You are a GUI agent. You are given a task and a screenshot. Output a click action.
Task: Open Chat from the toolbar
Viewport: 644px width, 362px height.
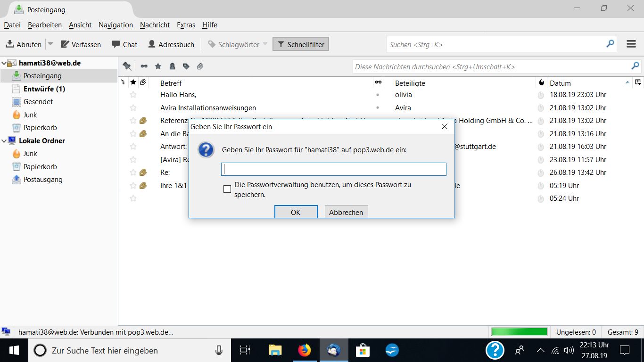(124, 44)
